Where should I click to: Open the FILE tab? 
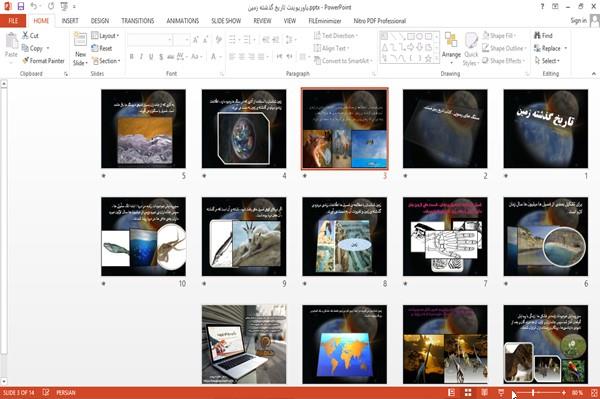click(13, 21)
